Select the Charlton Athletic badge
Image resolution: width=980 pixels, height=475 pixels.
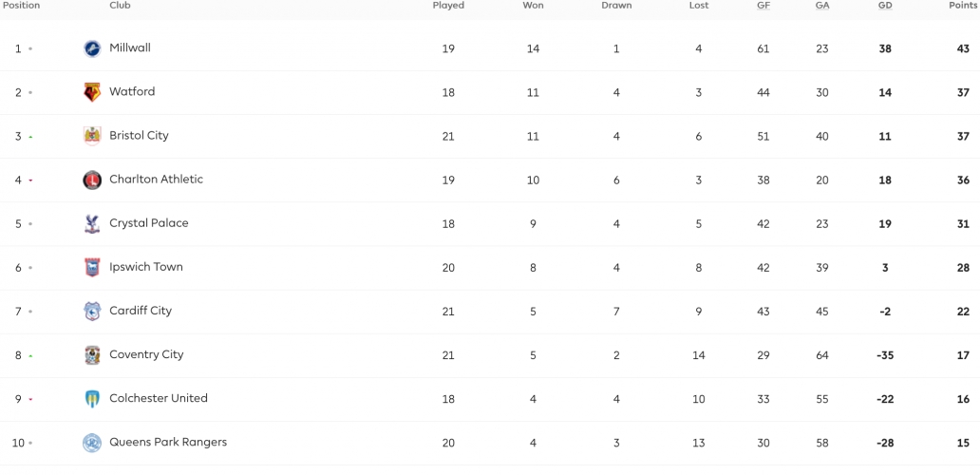click(92, 180)
